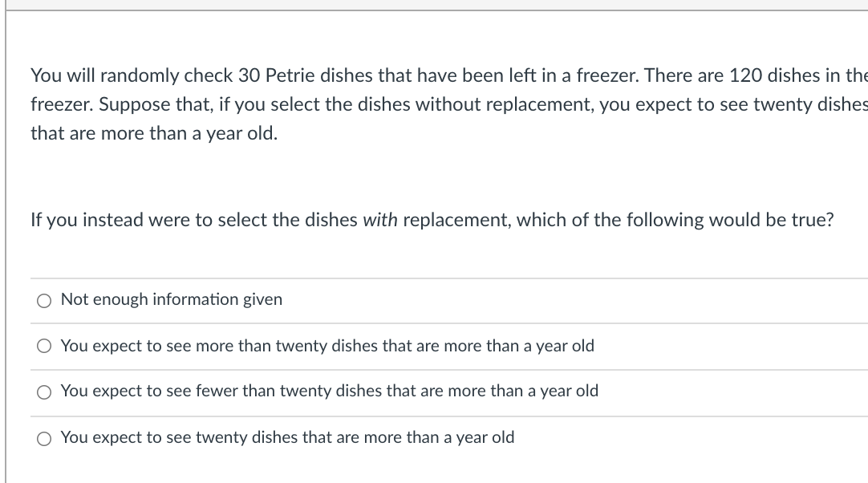868x483 pixels.
Task: Click the number '120' in the problem text
Action: point(745,75)
